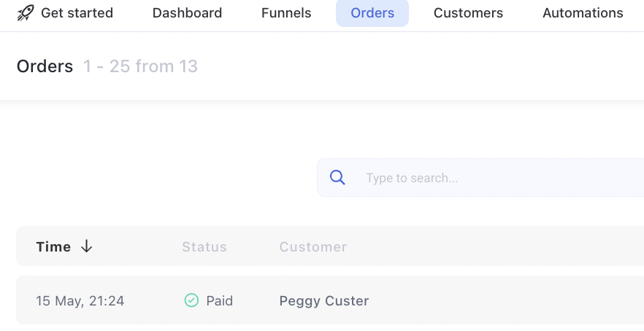
Task: Click the magnifying glass search icon
Action: (337, 178)
